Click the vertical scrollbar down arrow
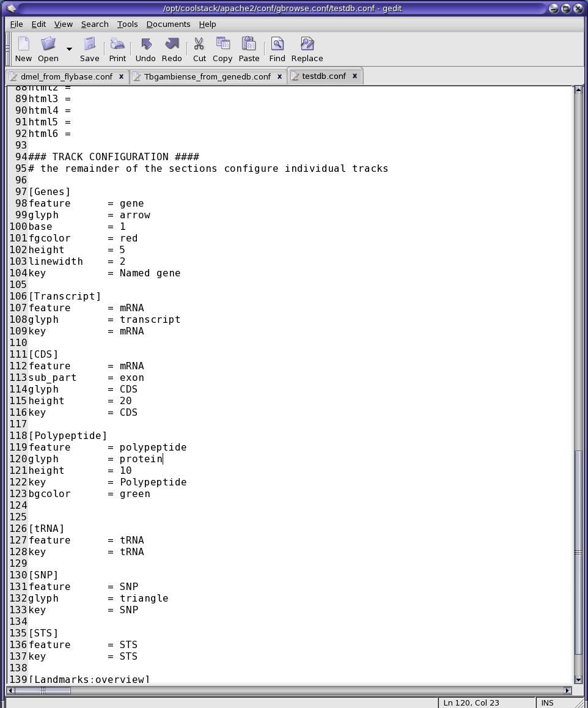The image size is (588, 708). (578, 679)
